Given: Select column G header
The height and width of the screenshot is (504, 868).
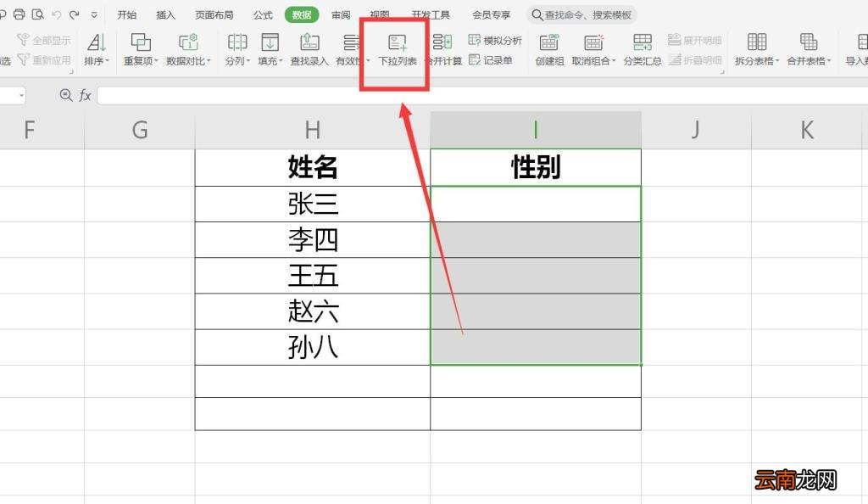Looking at the screenshot, I should point(140,130).
